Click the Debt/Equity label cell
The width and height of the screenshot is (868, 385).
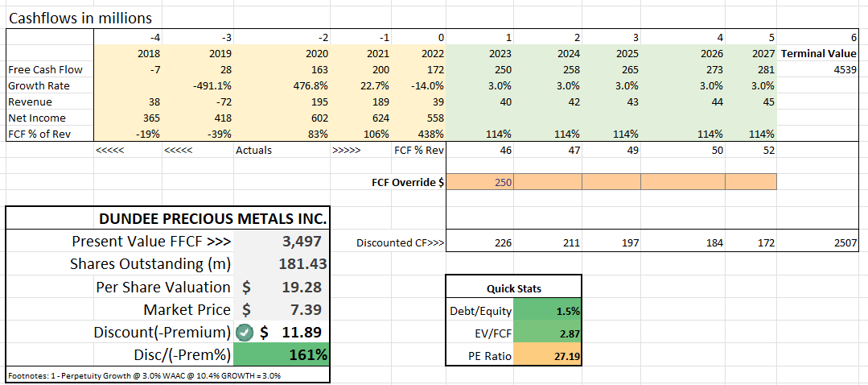pos(480,312)
